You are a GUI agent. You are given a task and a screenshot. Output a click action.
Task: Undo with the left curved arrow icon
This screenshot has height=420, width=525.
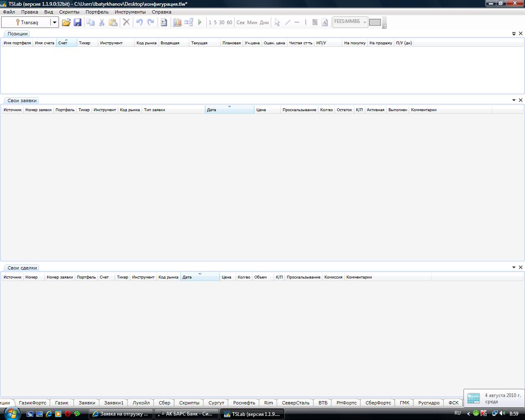(x=139, y=22)
